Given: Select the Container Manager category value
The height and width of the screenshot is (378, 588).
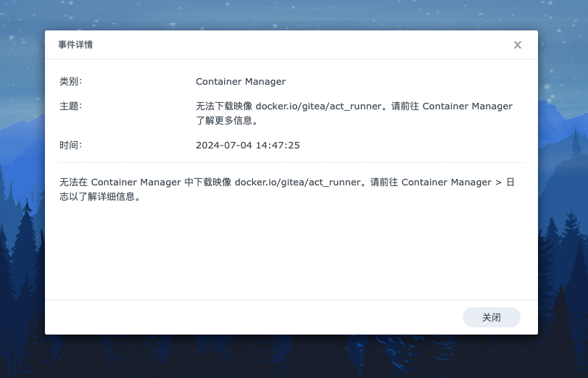Looking at the screenshot, I should pos(241,82).
